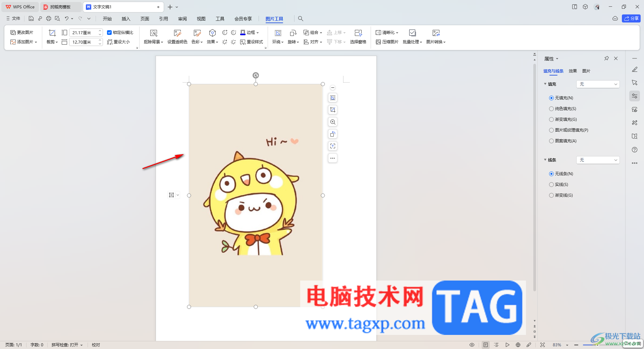Select 纯色填充(S) solid fill radio
This screenshot has height=349, width=644.
click(x=551, y=109)
